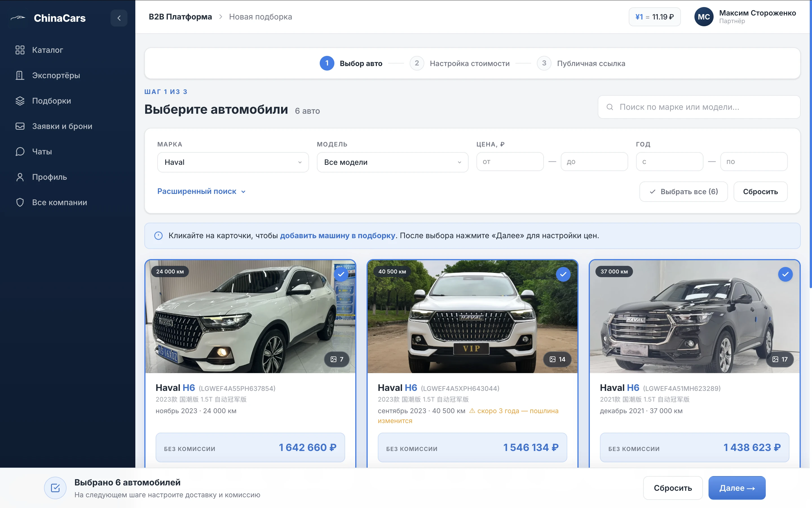Click the warning triangle on the 40 500 км car
This screenshot has height=508, width=812.
[x=472, y=411]
